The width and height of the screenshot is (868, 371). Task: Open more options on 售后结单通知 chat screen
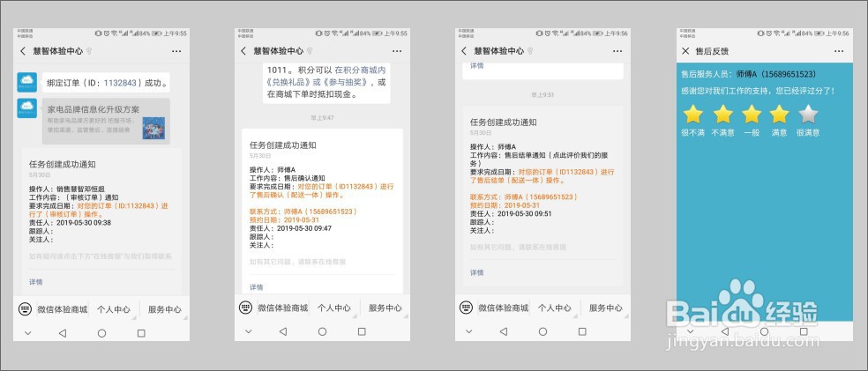(617, 51)
